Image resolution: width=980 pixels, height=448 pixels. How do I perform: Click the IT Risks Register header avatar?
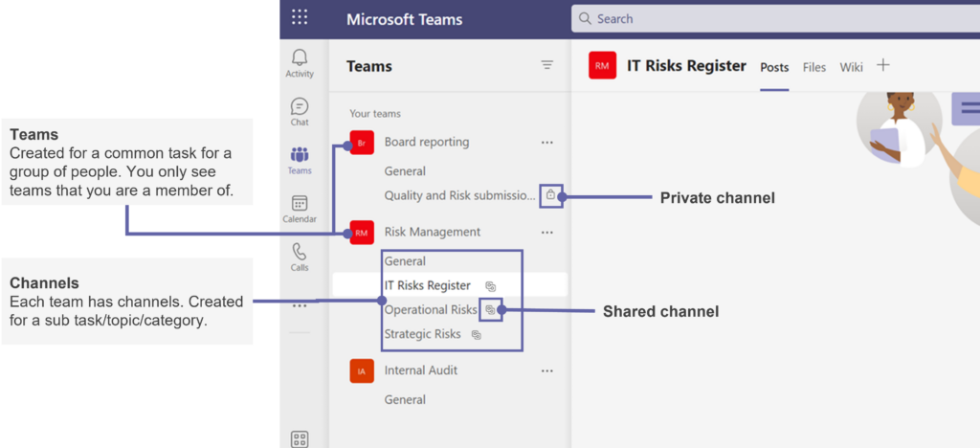(x=603, y=66)
